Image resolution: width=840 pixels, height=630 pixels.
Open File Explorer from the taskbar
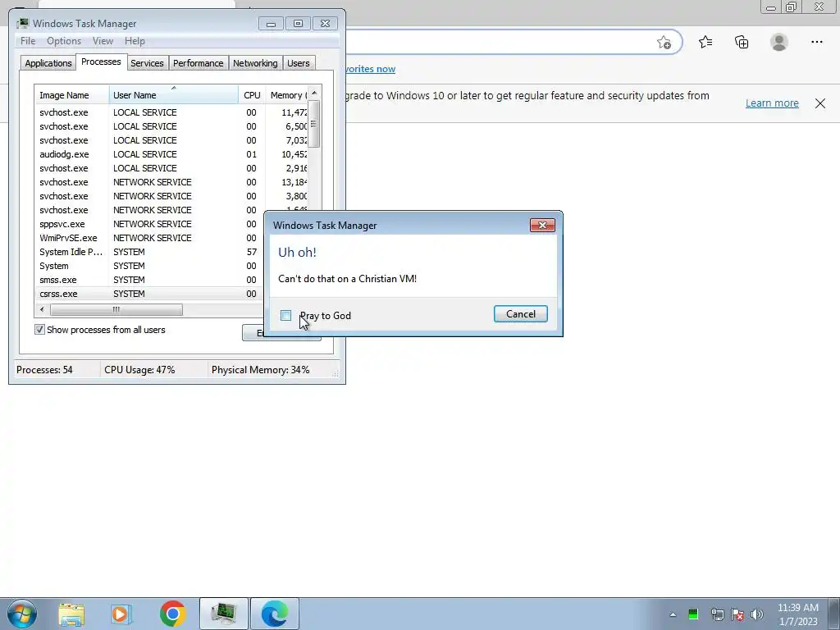tap(71, 614)
